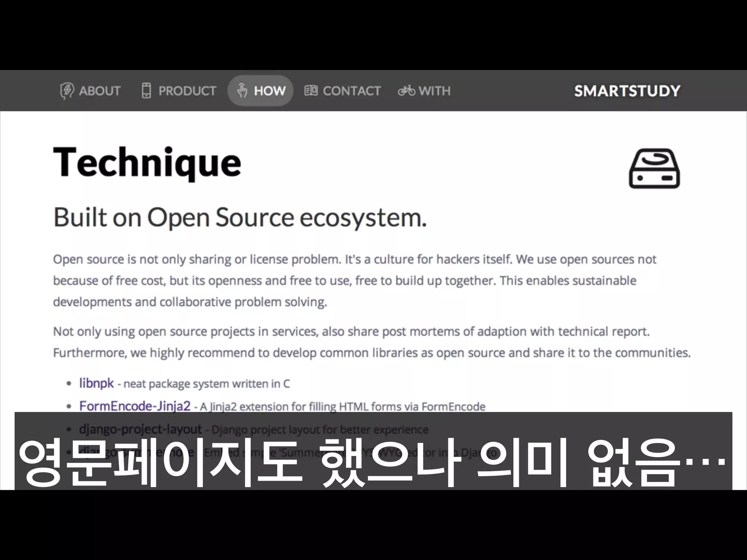Screen dimensions: 747x560
Task: Click the Technique heading
Action: [x=147, y=163]
